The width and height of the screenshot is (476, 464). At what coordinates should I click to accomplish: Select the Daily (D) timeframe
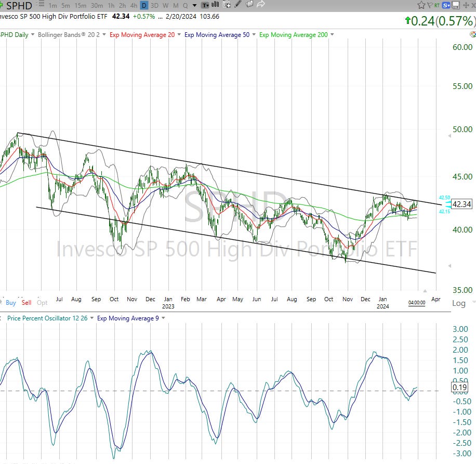(144, 6)
